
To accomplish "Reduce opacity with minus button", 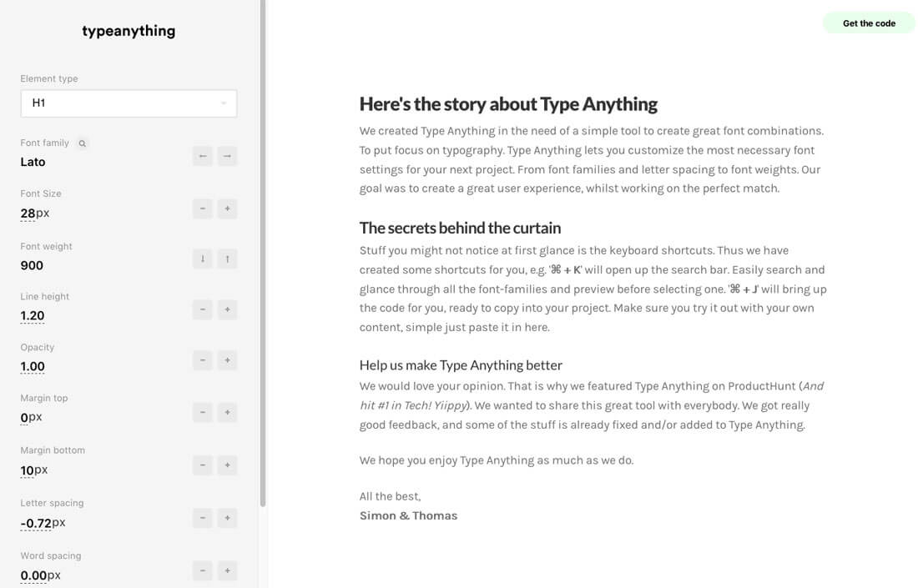I will (x=202, y=360).
